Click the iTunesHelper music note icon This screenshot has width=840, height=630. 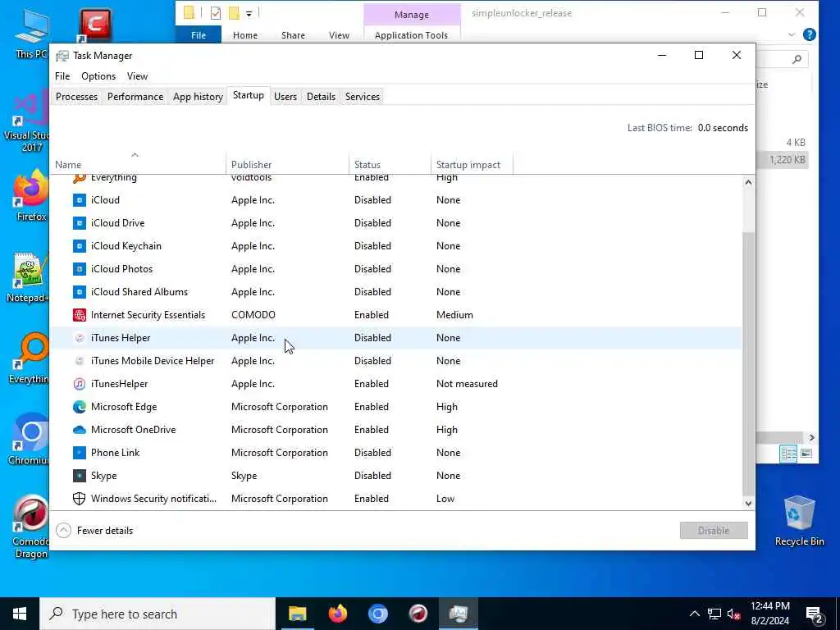tap(80, 384)
